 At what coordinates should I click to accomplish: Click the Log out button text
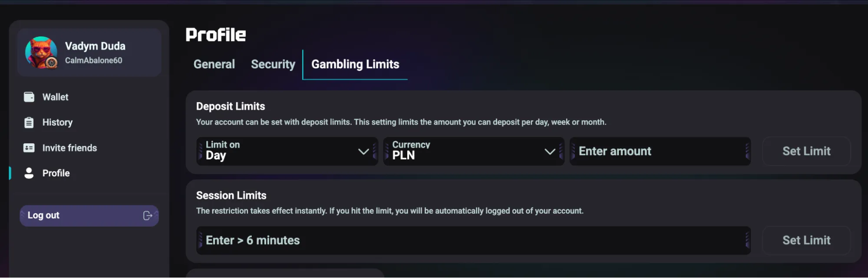[x=43, y=215]
